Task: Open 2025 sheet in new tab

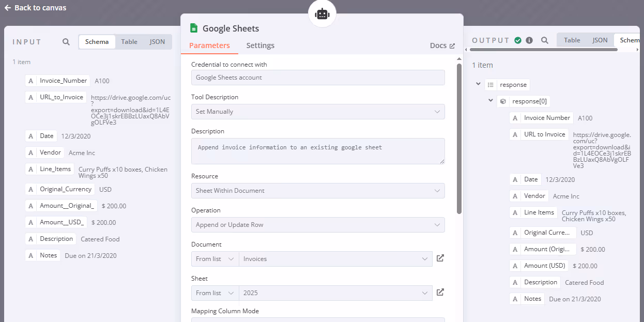Action: (440, 293)
